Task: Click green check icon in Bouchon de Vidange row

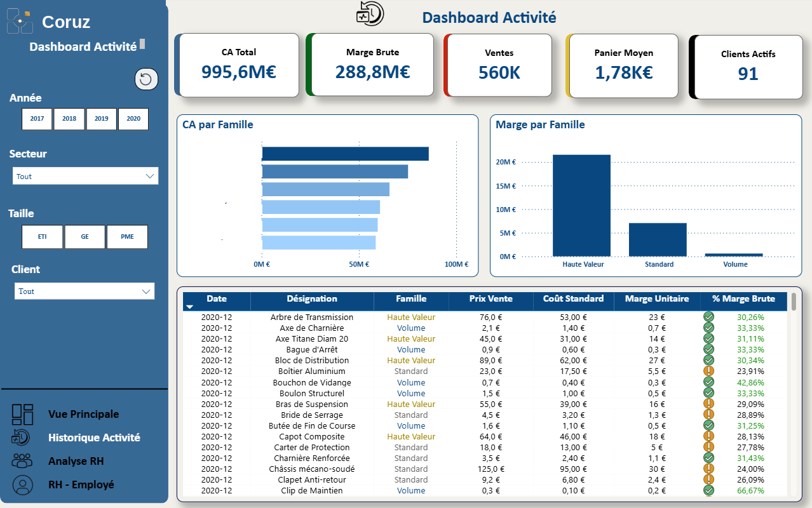Action: point(708,382)
